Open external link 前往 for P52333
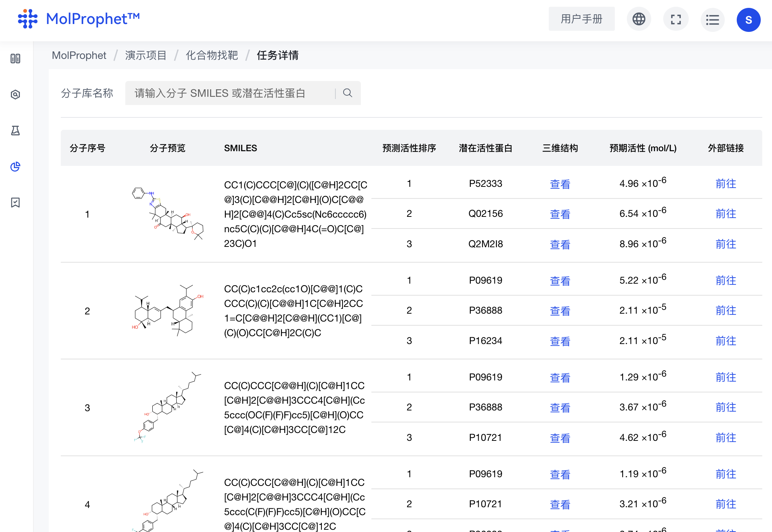The width and height of the screenshot is (772, 532). (x=726, y=184)
